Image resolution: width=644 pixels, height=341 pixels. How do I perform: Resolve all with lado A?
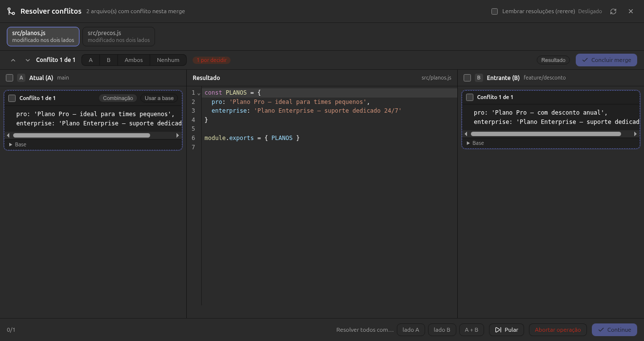point(411,330)
